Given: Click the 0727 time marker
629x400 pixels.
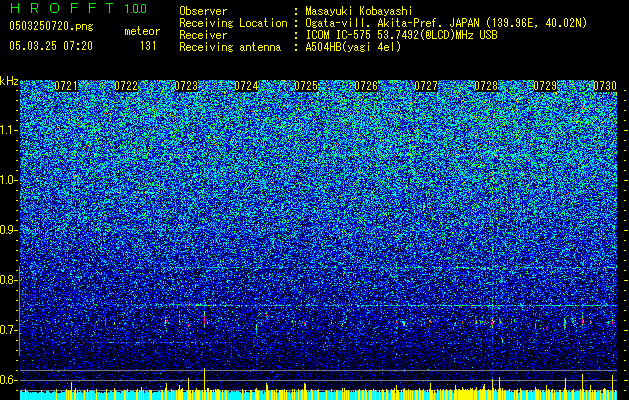Looking at the screenshot, I should coord(426,86).
